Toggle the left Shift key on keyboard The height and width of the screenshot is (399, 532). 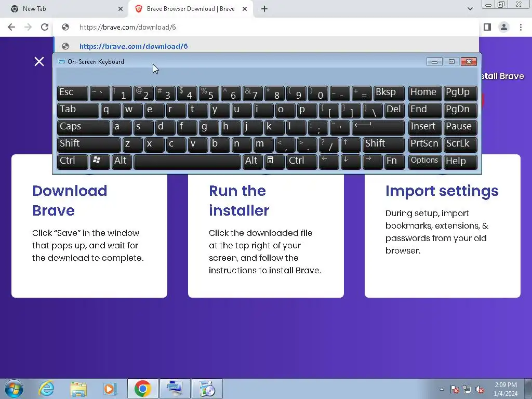(88, 144)
